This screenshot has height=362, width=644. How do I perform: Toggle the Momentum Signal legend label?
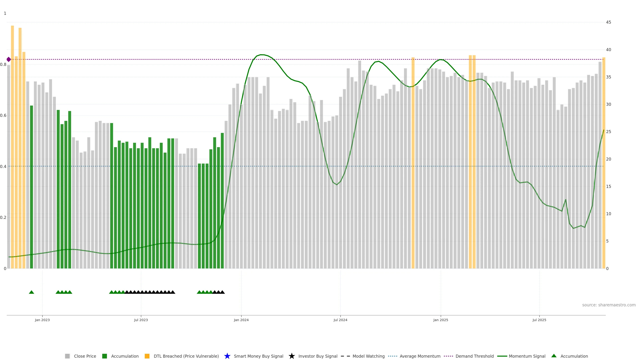pyautogui.click(x=527, y=356)
